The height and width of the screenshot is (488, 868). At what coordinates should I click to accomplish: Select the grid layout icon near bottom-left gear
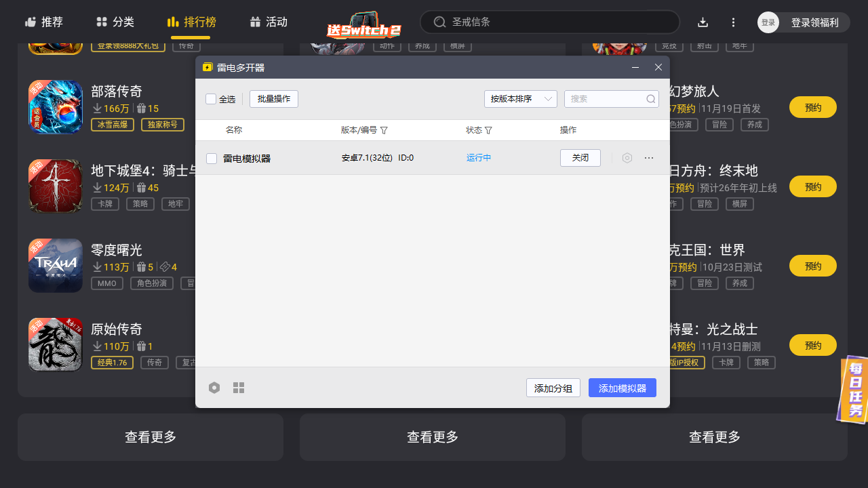tap(238, 387)
